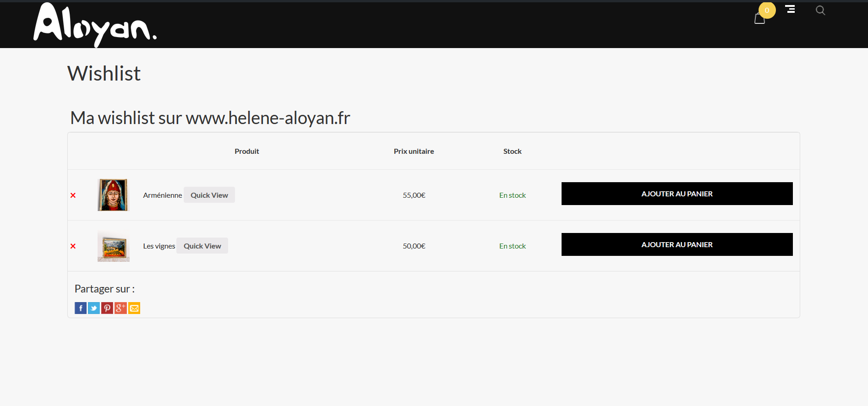Share wishlist on Twitter
868x406 pixels.
click(94, 308)
